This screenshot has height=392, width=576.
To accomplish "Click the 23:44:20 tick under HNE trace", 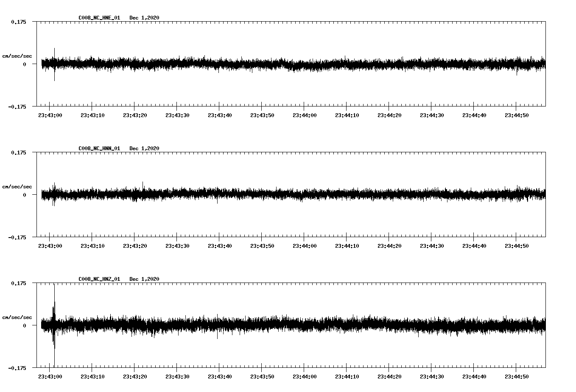I will click(x=390, y=114).
